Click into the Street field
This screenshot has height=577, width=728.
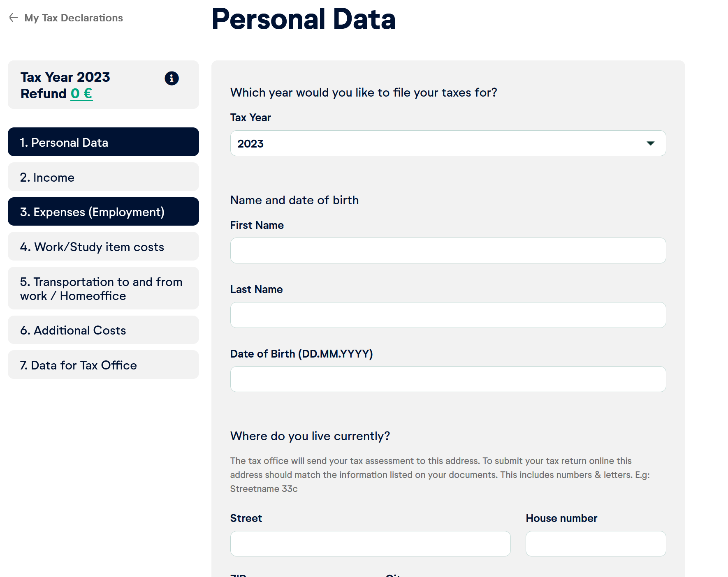click(370, 543)
